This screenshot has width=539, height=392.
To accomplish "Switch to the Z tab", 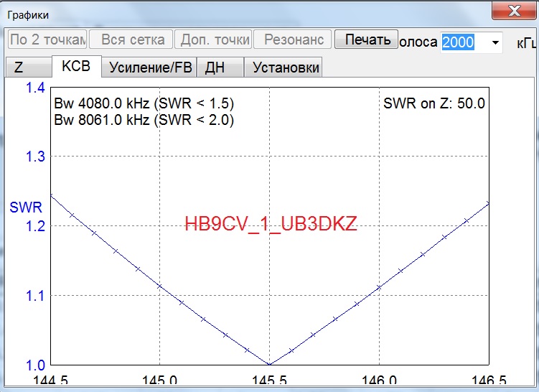I will (x=19, y=67).
